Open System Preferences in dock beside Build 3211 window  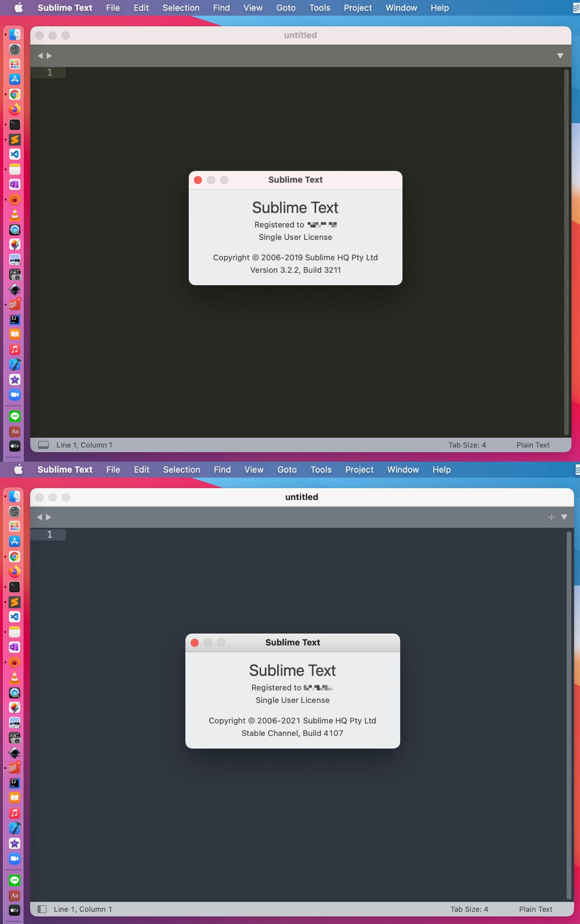[x=15, y=49]
